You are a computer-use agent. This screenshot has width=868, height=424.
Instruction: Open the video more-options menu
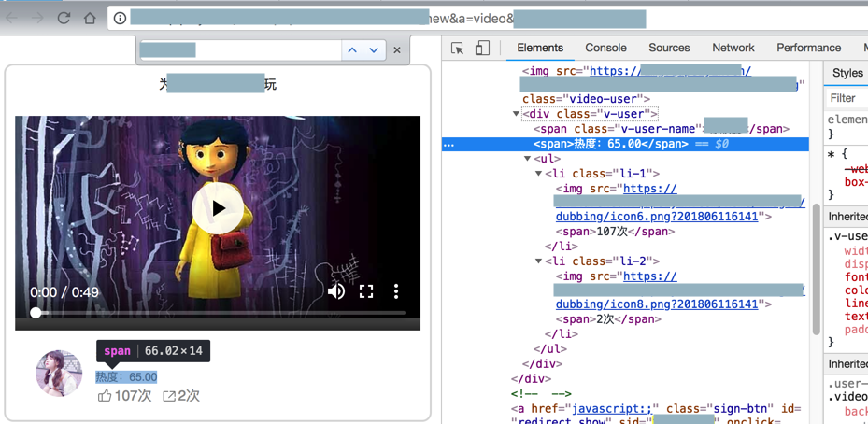[396, 291]
